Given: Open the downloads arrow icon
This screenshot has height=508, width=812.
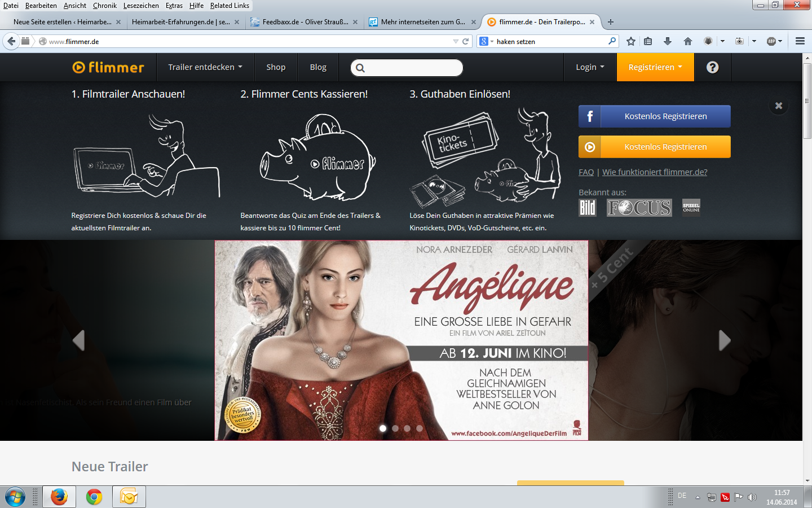Looking at the screenshot, I should (x=668, y=41).
